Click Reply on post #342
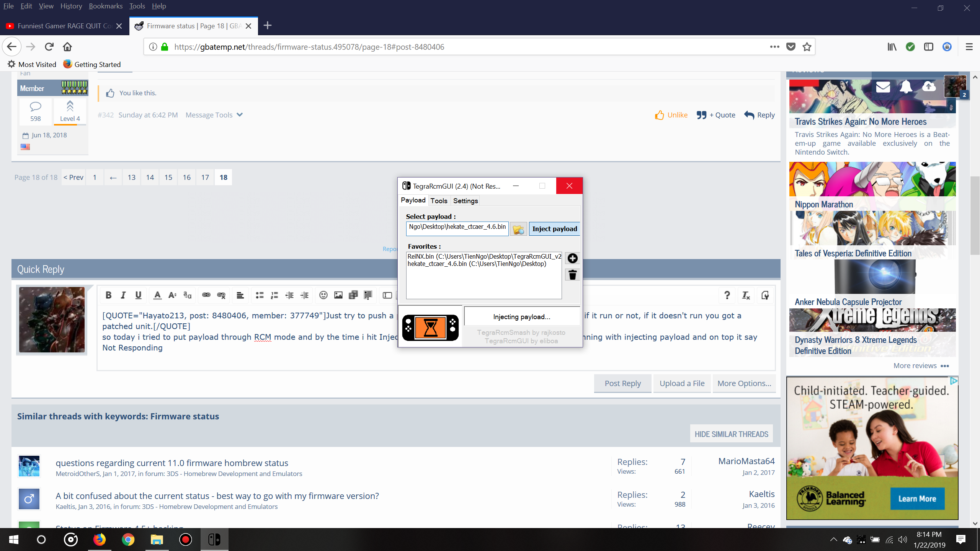This screenshot has height=551, width=980. point(759,115)
